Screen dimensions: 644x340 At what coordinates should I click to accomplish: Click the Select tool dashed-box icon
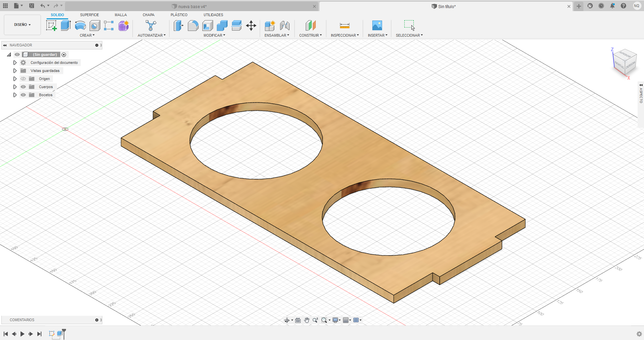[x=409, y=26]
